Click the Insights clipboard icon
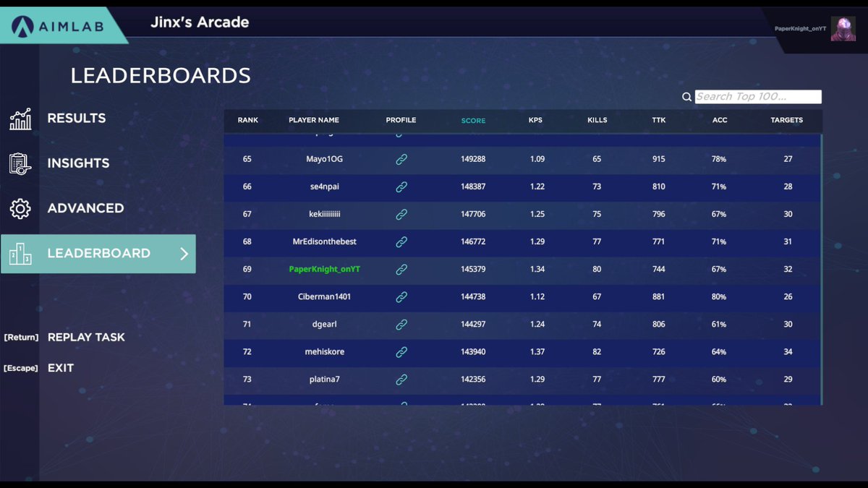 [20, 164]
